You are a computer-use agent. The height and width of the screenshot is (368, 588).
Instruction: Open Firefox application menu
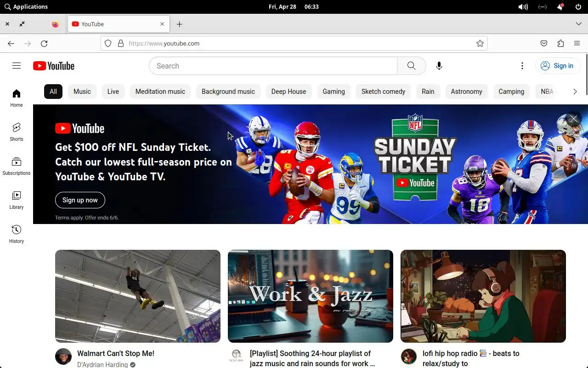click(577, 43)
